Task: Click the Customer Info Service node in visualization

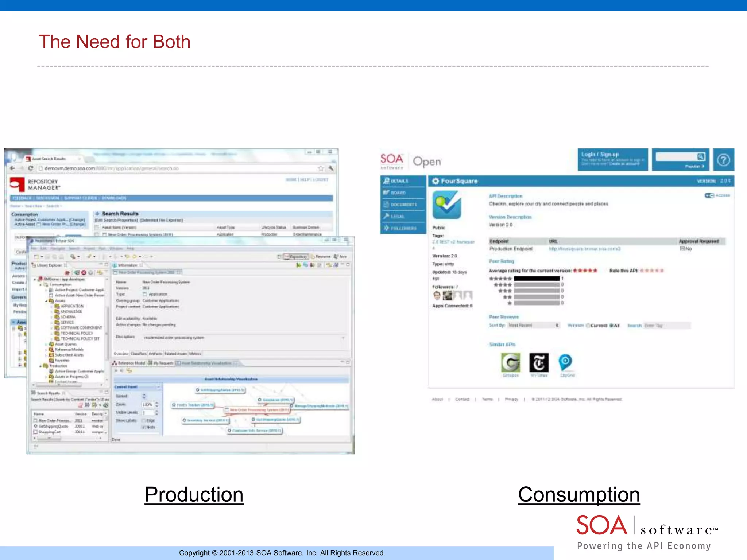Action: (x=255, y=431)
